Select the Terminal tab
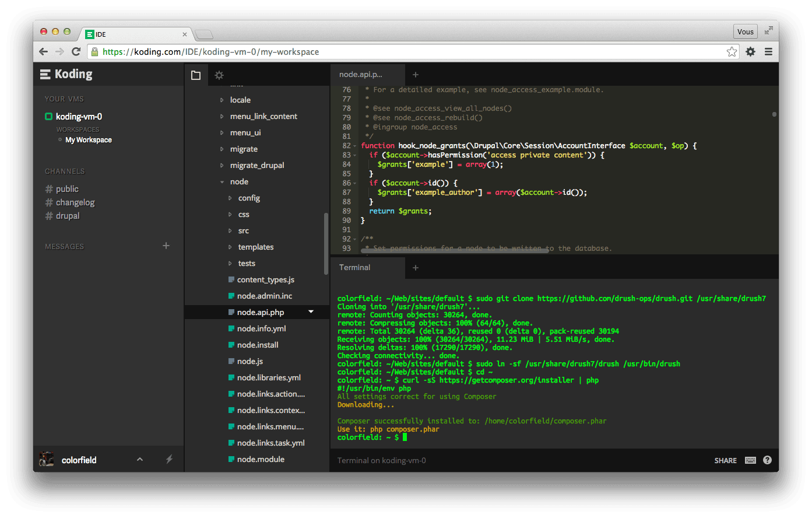Viewport: 812px width, 518px height. coord(355,268)
